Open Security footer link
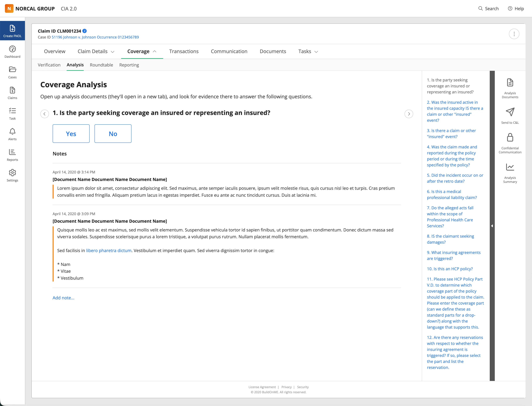The image size is (532, 406). [303, 387]
